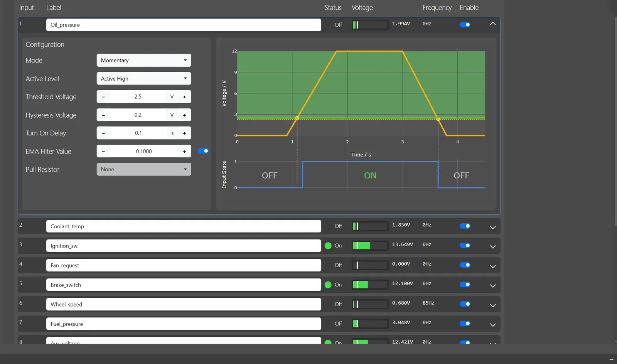The width and height of the screenshot is (617, 364).
Task: Expand the Fuel_pressure input row
Action: [x=493, y=325]
